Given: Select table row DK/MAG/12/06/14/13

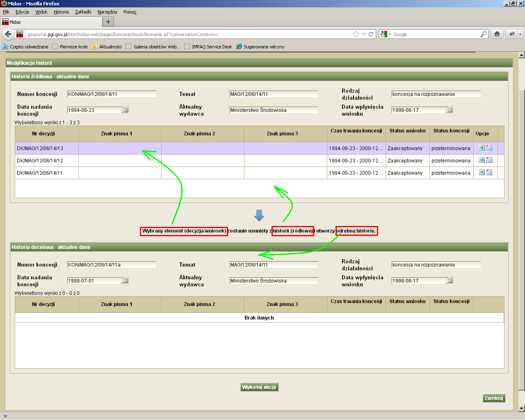Looking at the screenshot, I should (x=259, y=148).
